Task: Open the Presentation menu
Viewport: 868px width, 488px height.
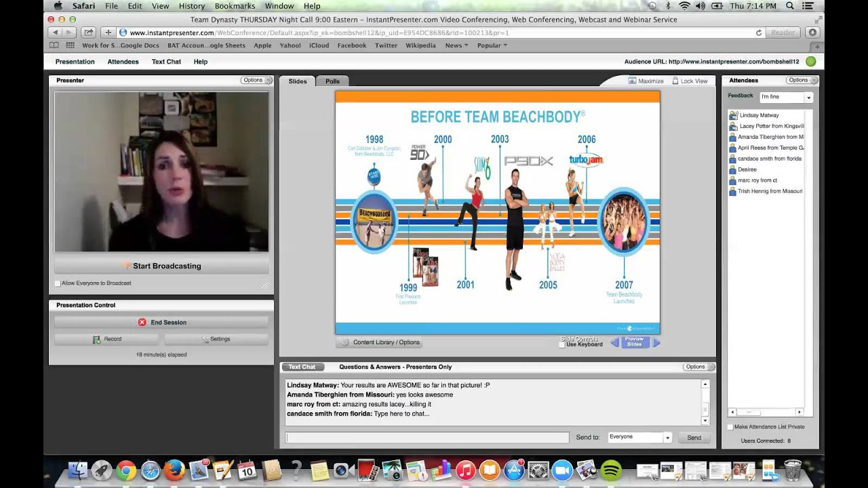Action: 75,62
